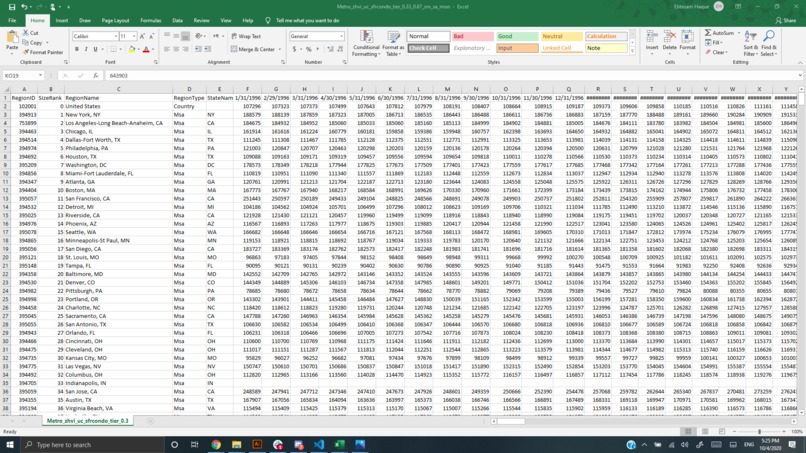Click the Orientation text angle icon

(x=198, y=37)
